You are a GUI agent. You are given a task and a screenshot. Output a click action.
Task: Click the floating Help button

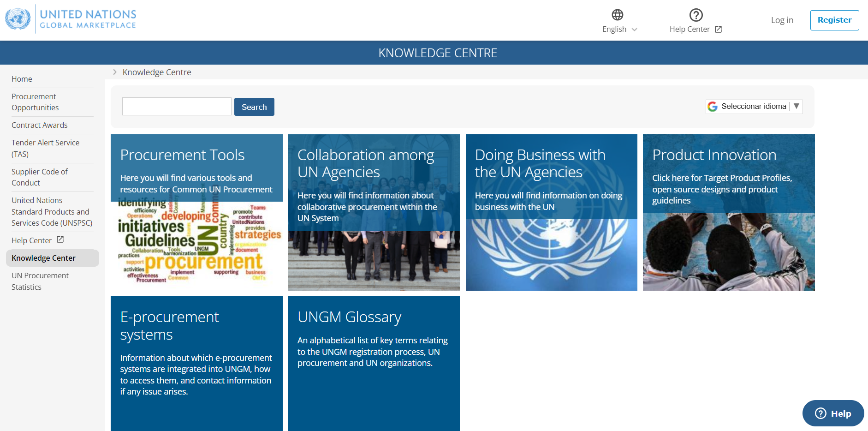[x=833, y=413]
